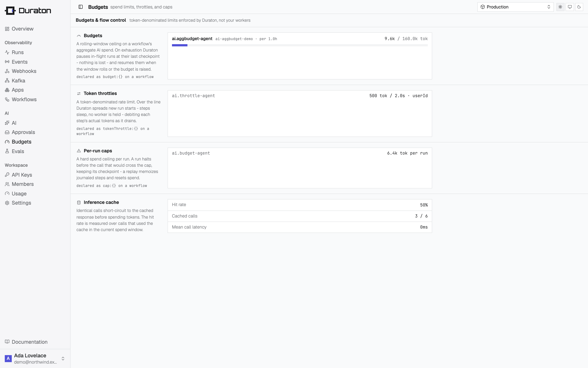Click the Overview grid icon

pyautogui.click(x=7, y=29)
